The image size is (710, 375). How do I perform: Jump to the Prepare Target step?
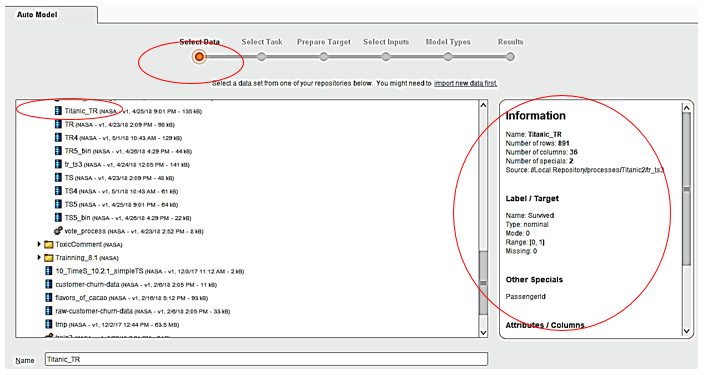(x=323, y=57)
